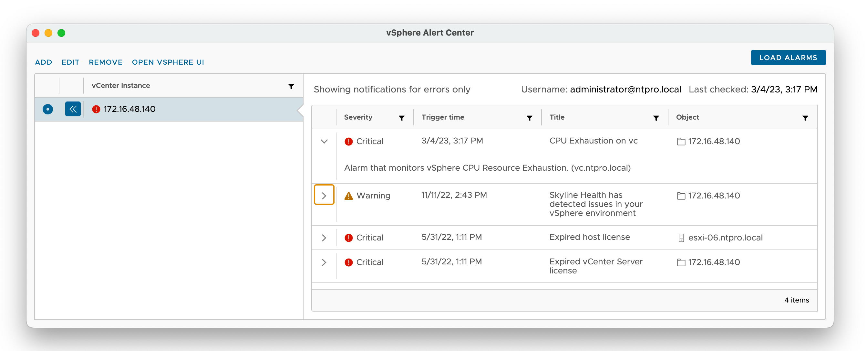Open the Severity column filter
The image size is (868, 351).
pos(401,118)
